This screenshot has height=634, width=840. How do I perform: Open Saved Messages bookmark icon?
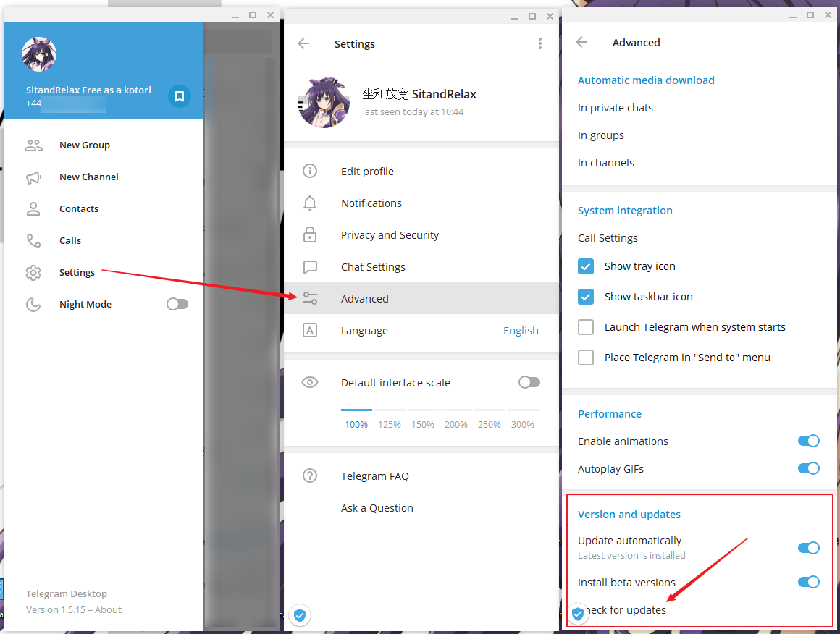[x=180, y=96]
